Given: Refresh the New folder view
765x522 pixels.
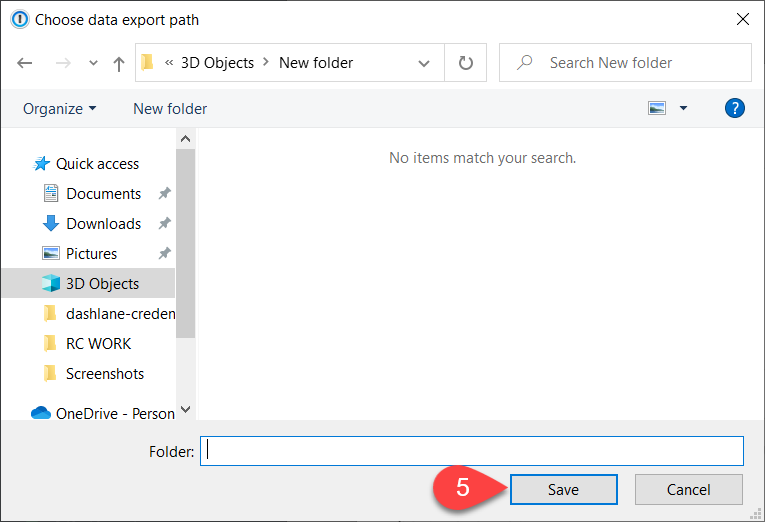Looking at the screenshot, I should 465,62.
